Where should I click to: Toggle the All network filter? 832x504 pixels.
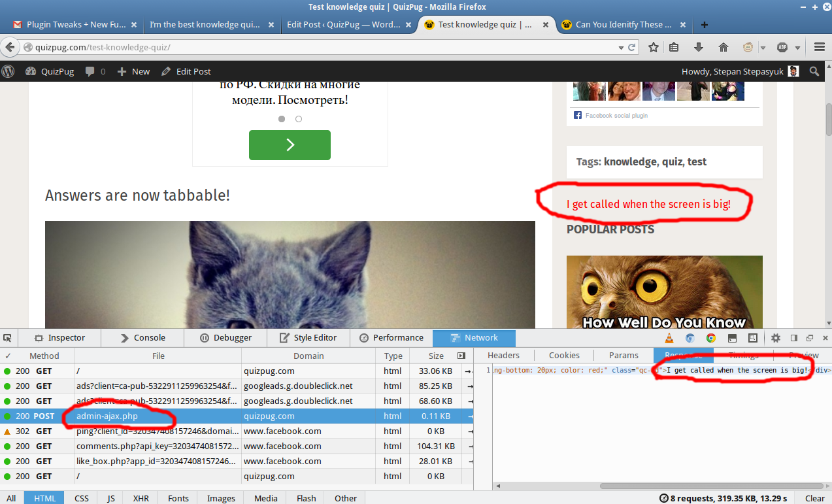coord(12,498)
